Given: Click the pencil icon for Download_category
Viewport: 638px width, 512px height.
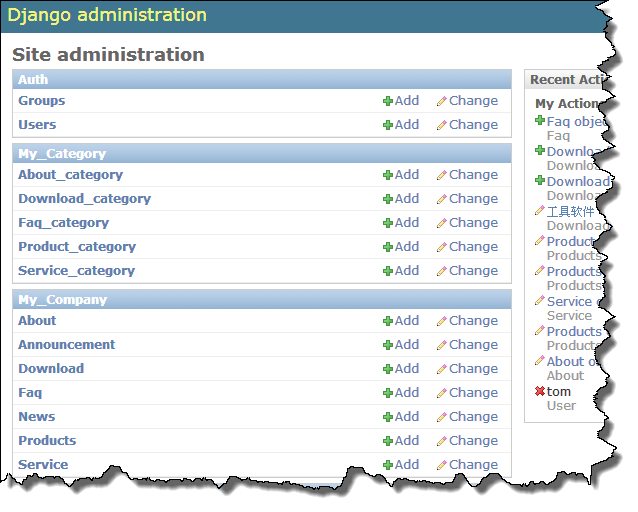Looking at the screenshot, I should 441,199.
